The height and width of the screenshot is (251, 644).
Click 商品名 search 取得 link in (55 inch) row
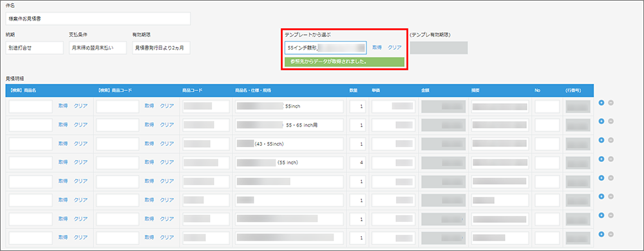coord(63,162)
